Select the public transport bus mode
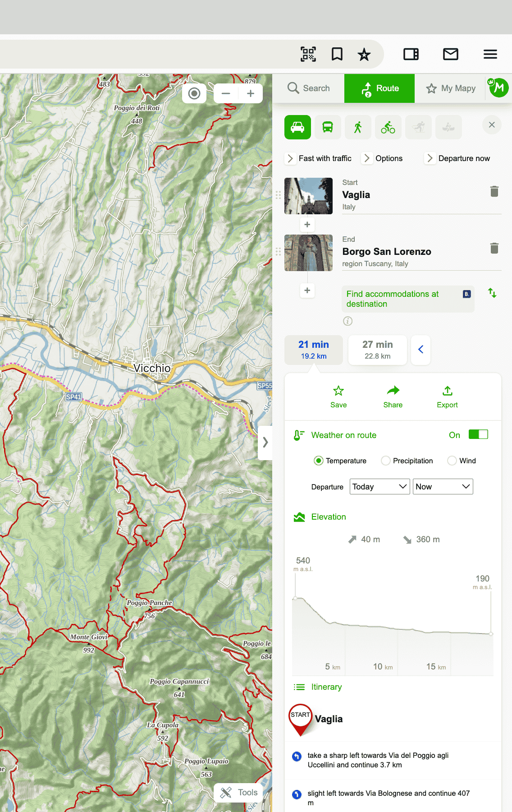Viewport: 512px width, 812px height. coord(328,127)
